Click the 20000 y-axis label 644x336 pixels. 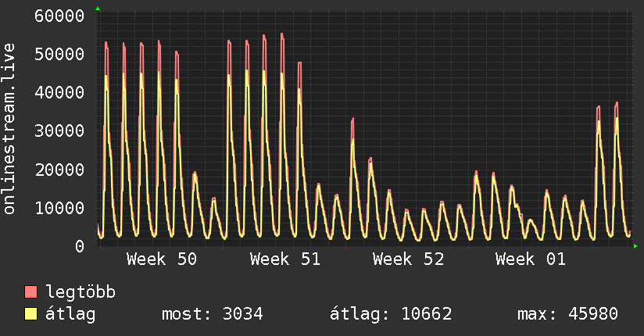pyautogui.click(x=59, y=170)
